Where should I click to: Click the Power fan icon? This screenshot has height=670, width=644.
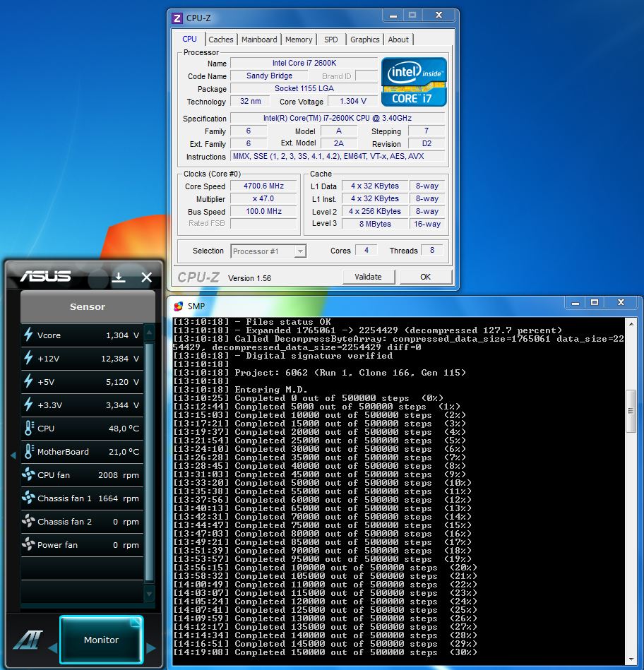(x=29, y=544)
